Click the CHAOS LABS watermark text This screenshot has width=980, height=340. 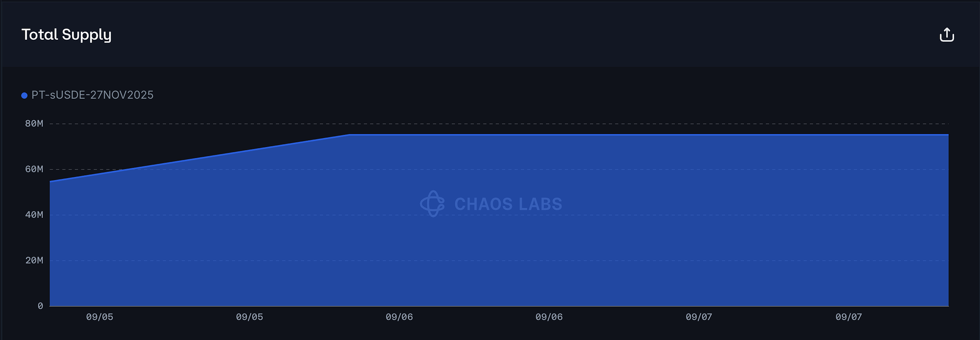pos(508,204)
